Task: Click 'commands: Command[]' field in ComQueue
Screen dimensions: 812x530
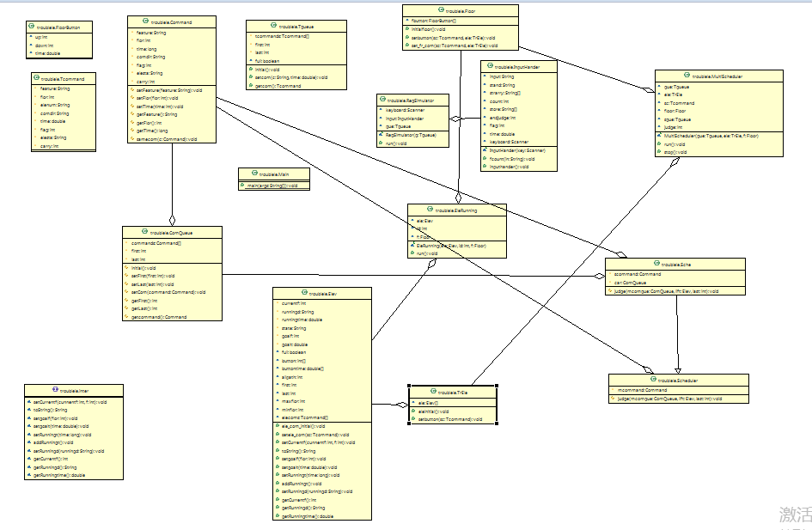Action: click(x=156, y=243)
